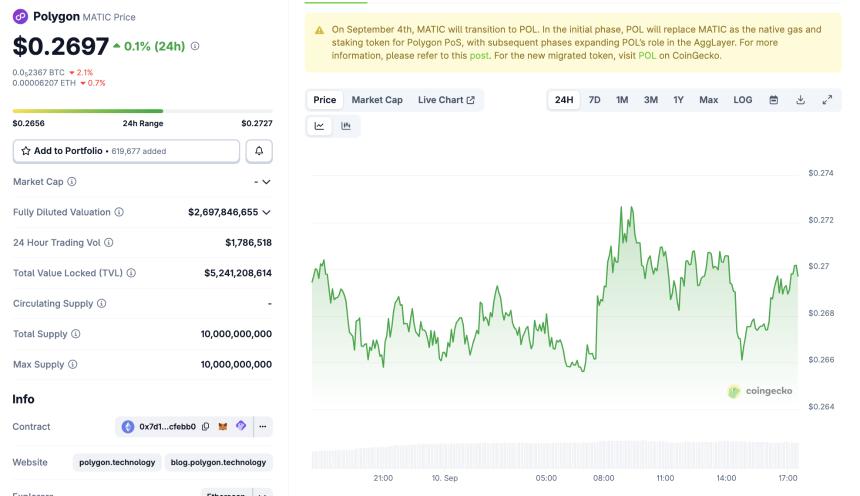
Task: Select the 7D time range
Action: pyautogui.click(x=594, y=100)
